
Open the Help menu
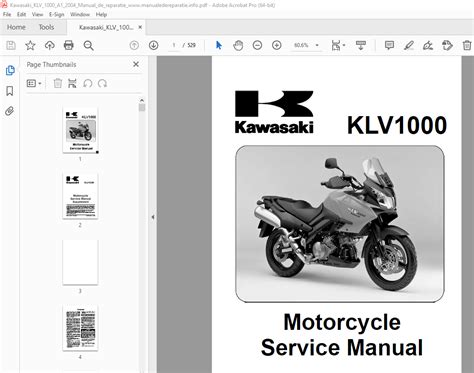[x=101, y=14]
